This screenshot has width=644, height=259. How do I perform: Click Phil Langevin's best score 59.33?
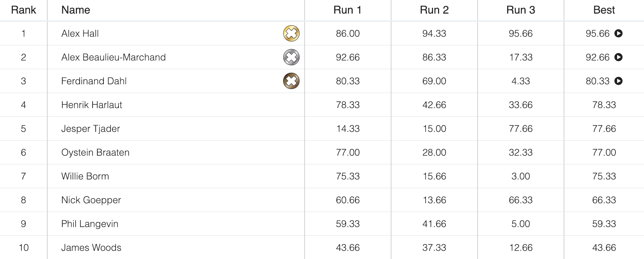[604, 224]
